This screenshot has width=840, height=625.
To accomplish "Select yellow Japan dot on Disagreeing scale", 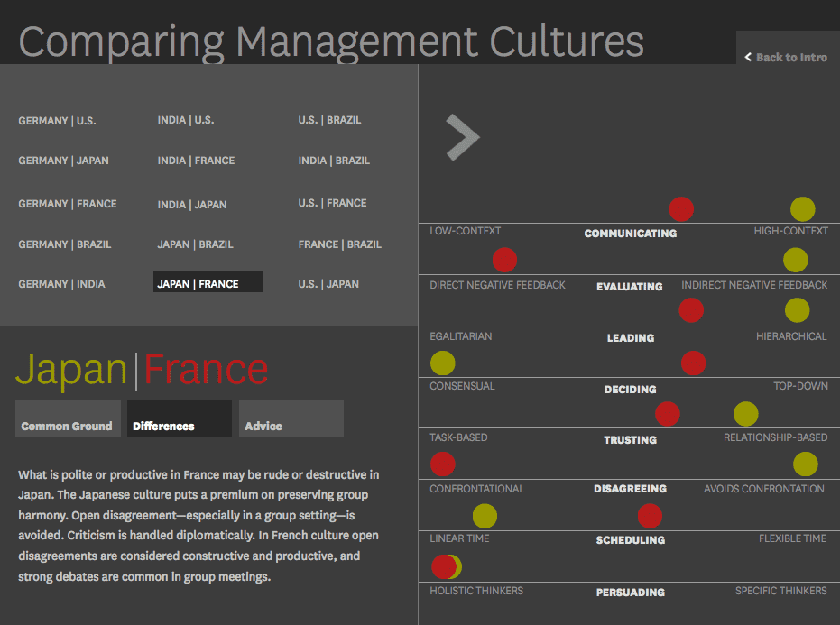I will point(805,464).
